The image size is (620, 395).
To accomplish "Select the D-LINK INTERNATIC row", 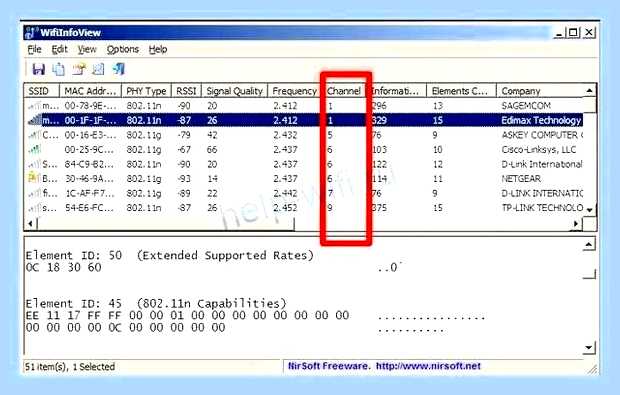I will 304,193.
